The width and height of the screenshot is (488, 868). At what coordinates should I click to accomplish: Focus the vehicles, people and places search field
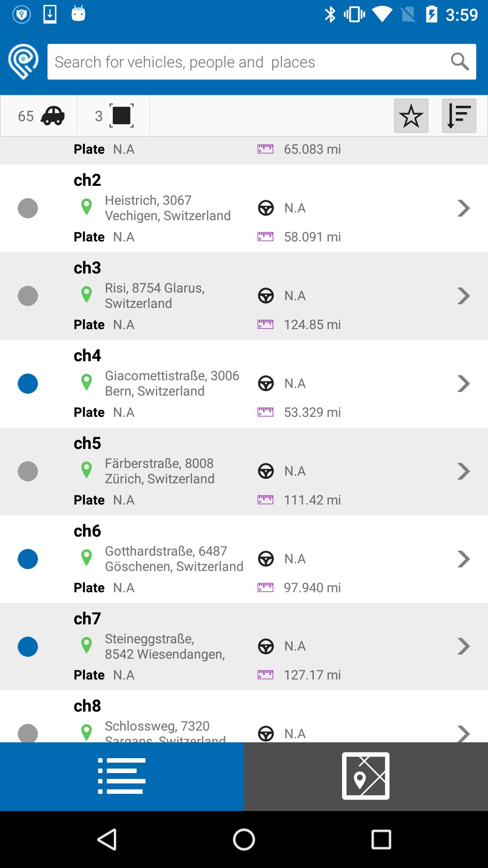pos(249,61)
